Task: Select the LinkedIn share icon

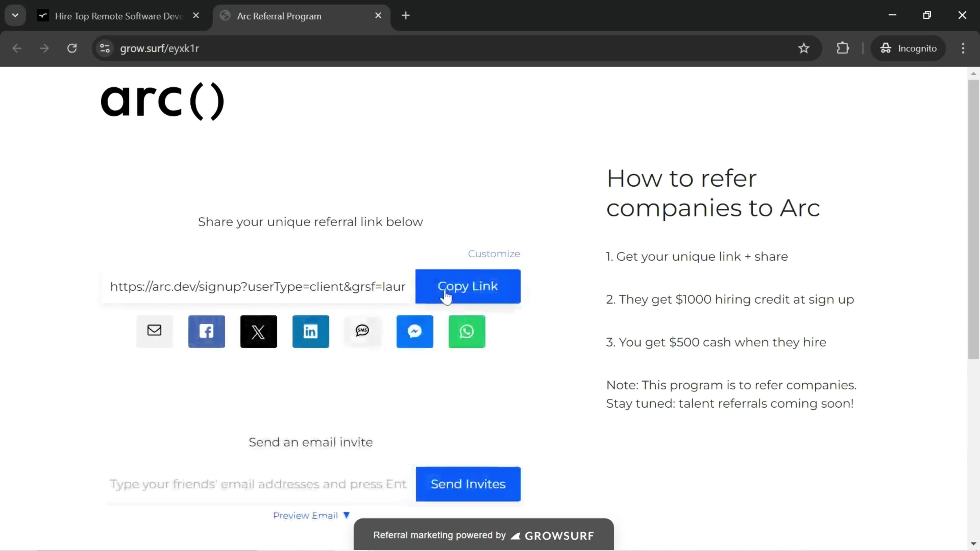Action: [310, 330]
